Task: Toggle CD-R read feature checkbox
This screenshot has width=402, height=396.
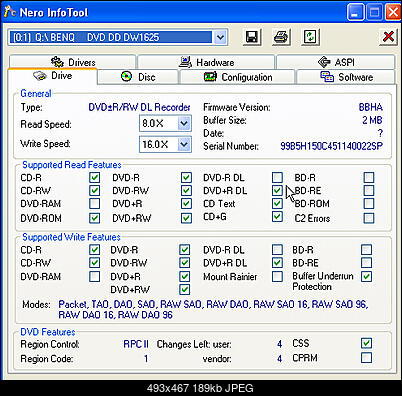Action: (x=95, y=177)
